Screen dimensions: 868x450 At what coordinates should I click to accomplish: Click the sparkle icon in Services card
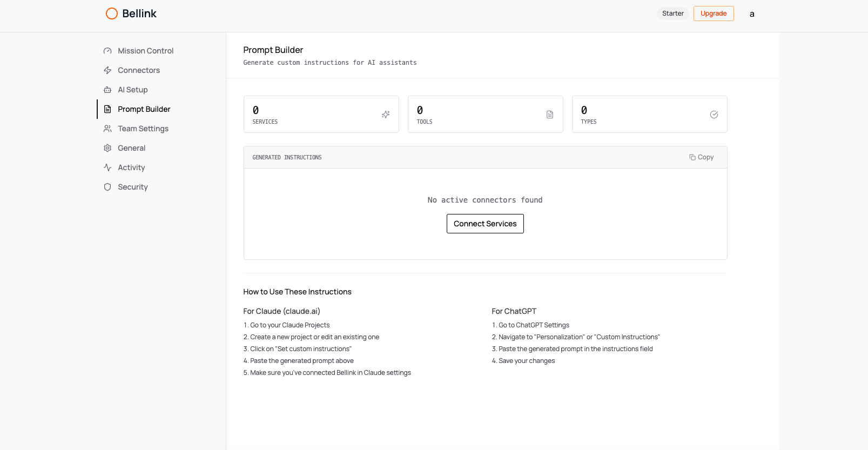point(386,115)
